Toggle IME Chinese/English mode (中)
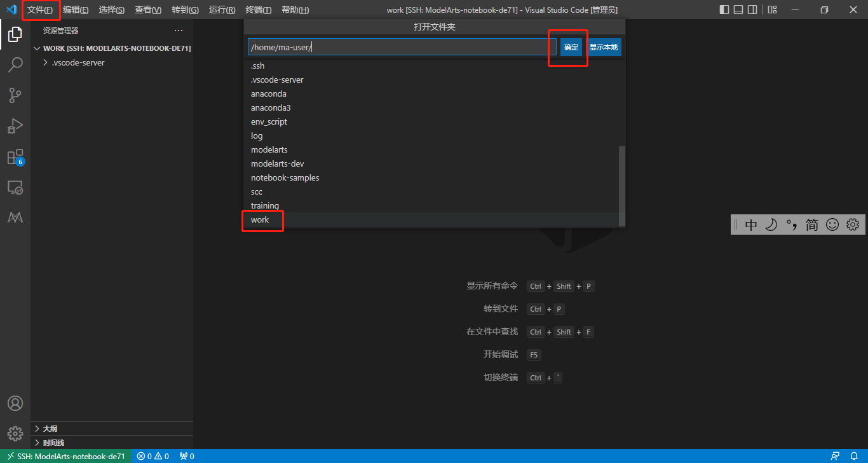This screenshot has height=463, width=868. tap(751, 225)
